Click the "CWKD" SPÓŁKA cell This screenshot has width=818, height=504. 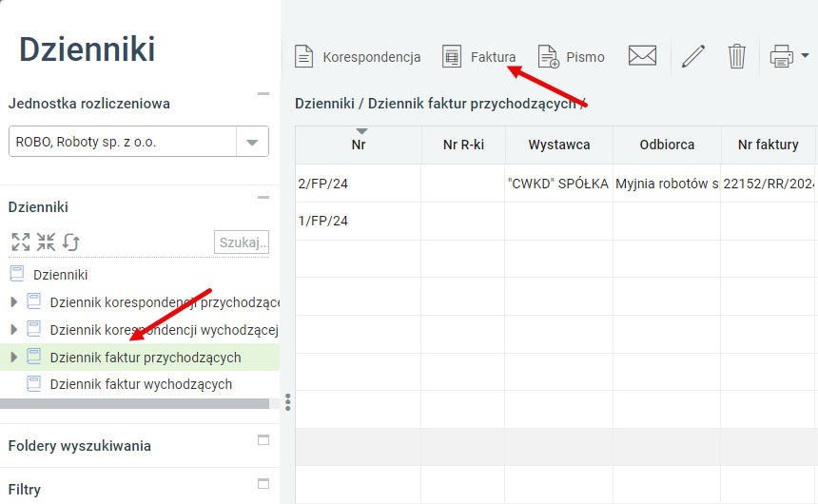click(558, 184)
